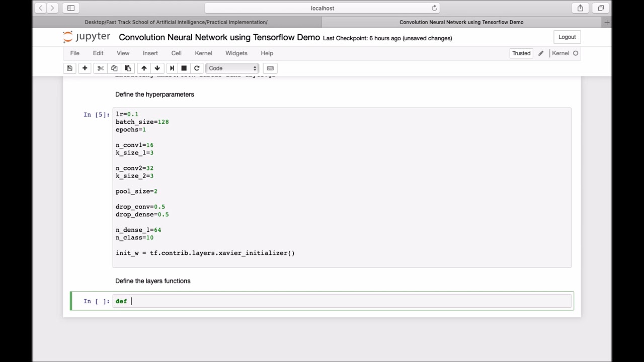Open the Kernel menu
Image resolution: width=644 pixels, height=362 pixels.
pyautogui.click(x=203, y=53)
